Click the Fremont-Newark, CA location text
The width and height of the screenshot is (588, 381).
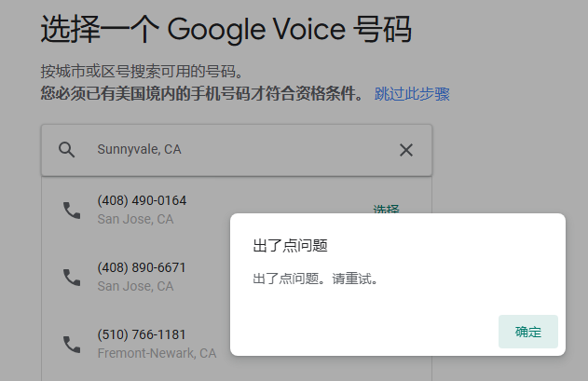(x=157, y=353)
